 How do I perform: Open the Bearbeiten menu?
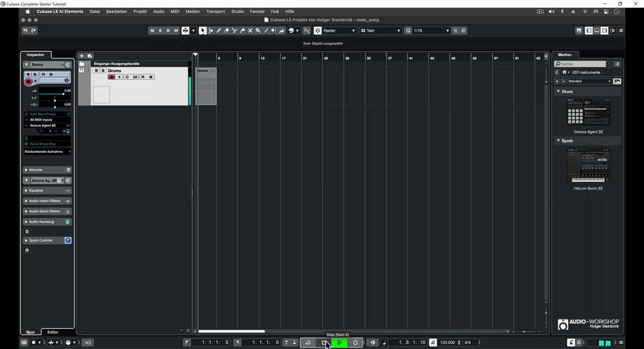[x=116, y=12]
